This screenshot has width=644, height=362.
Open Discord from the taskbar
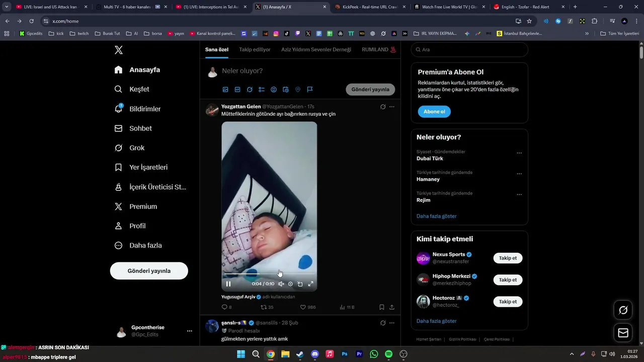point(315,354)
